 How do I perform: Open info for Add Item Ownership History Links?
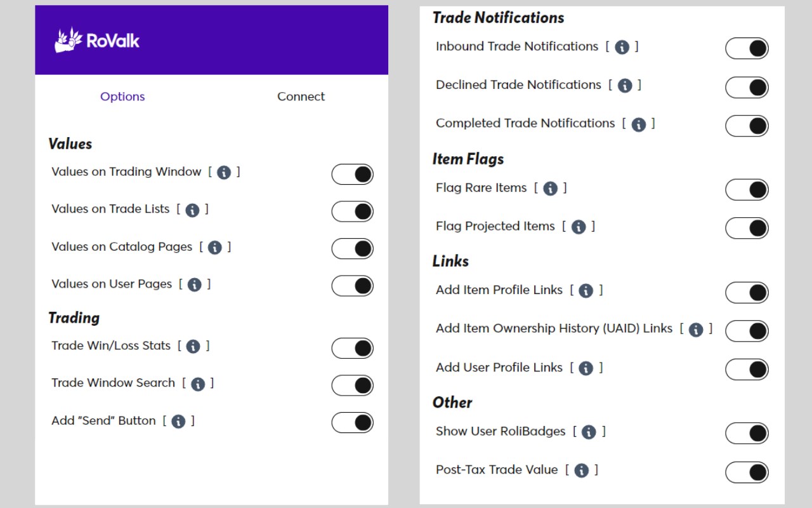click(x=696, y=330)
